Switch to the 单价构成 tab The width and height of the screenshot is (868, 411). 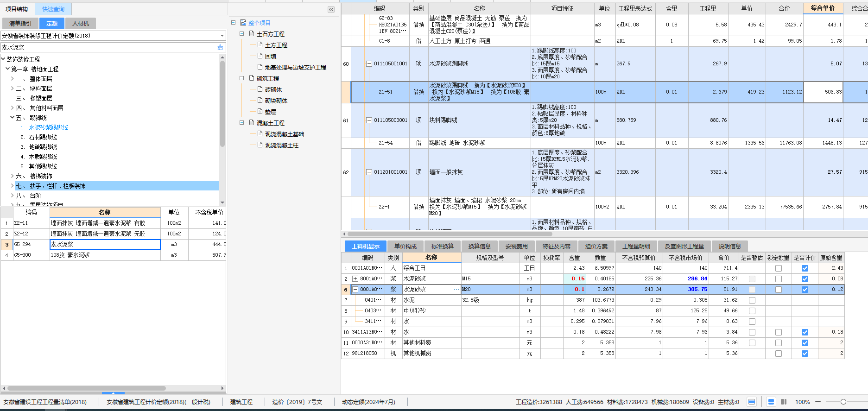405,246
